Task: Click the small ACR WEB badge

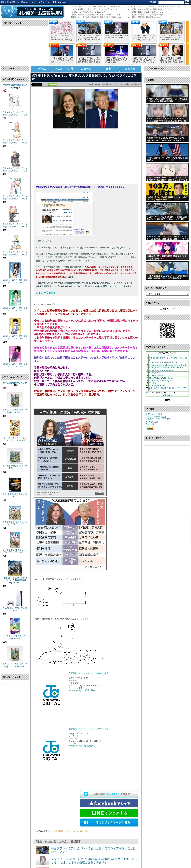Action: (x=167, y=400)
